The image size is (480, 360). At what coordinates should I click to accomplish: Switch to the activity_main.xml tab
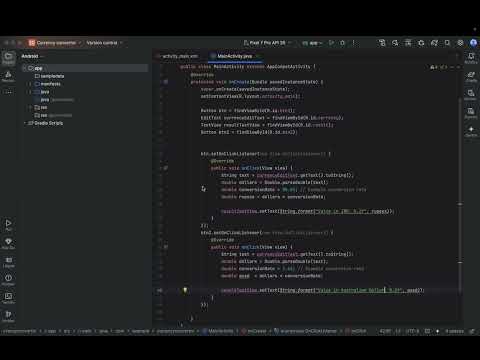pyautogui.click(x=180, y=56)
